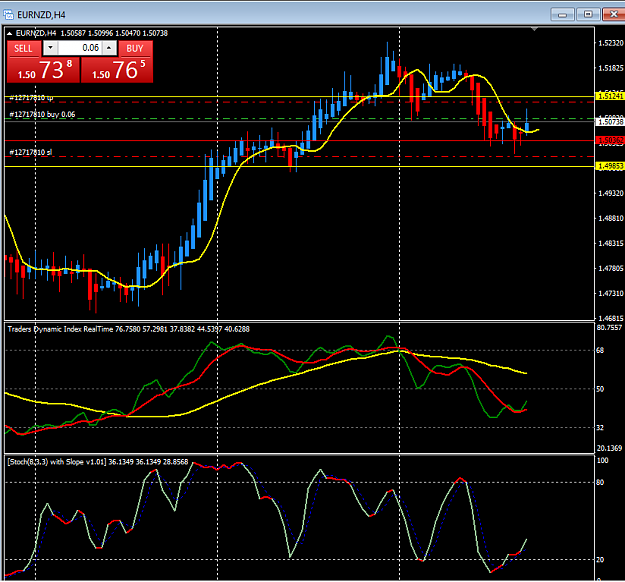The image size is (625, 582).
Task: Click the EURNZD,H4 OHLC text in chart
Action: 92,33
